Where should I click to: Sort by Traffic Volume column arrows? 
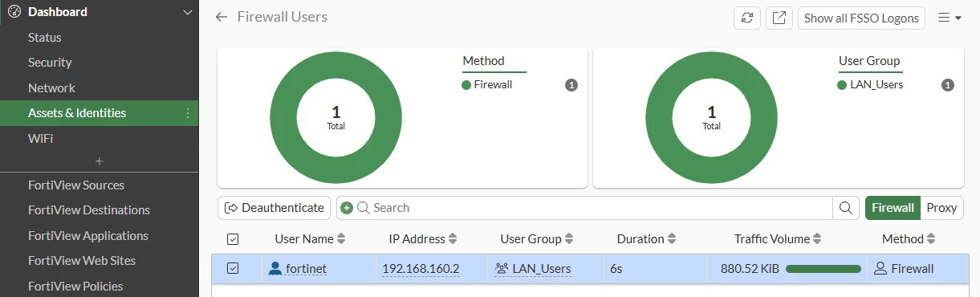point(818,239)
